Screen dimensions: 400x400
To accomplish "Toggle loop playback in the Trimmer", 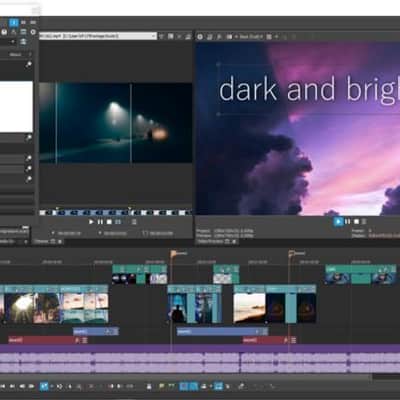I will (x=118, y=222).
